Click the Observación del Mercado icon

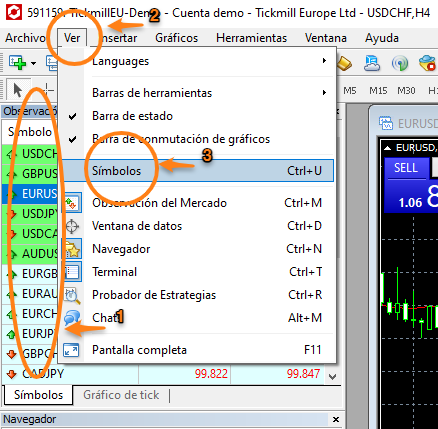point(72,203)
